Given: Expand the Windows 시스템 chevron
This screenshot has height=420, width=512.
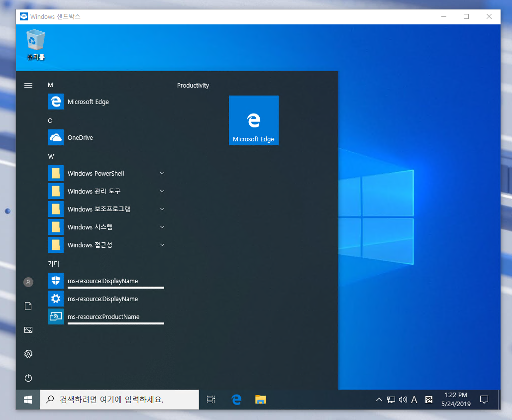Looking at the screenshot, I should click(162, 227).
